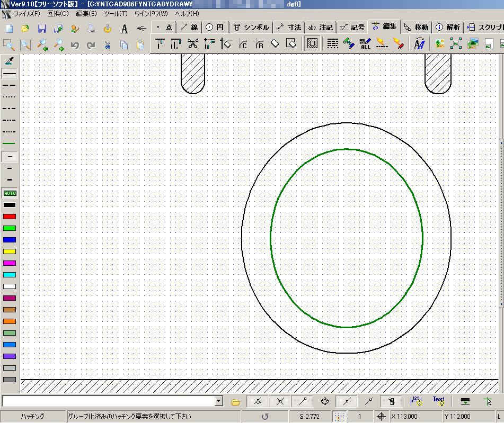Switch to the 円 tab
This screenshot has width=504, height=423.
[215, 28]
